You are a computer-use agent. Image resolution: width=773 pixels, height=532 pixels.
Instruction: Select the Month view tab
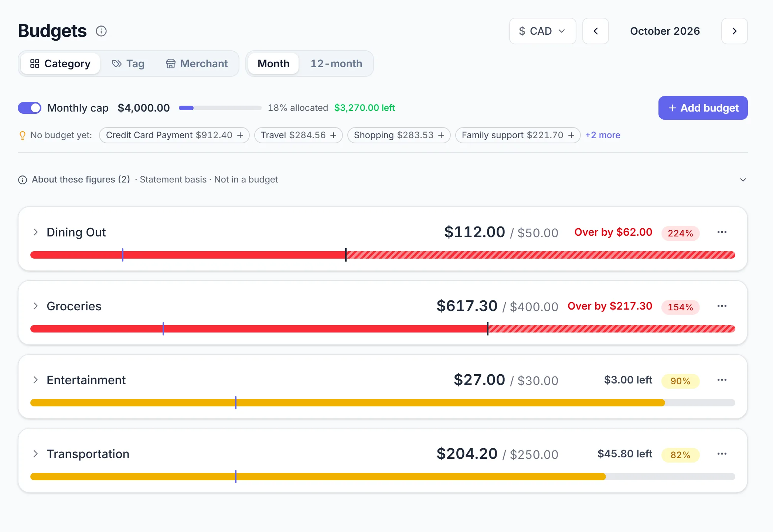[273, 64]
